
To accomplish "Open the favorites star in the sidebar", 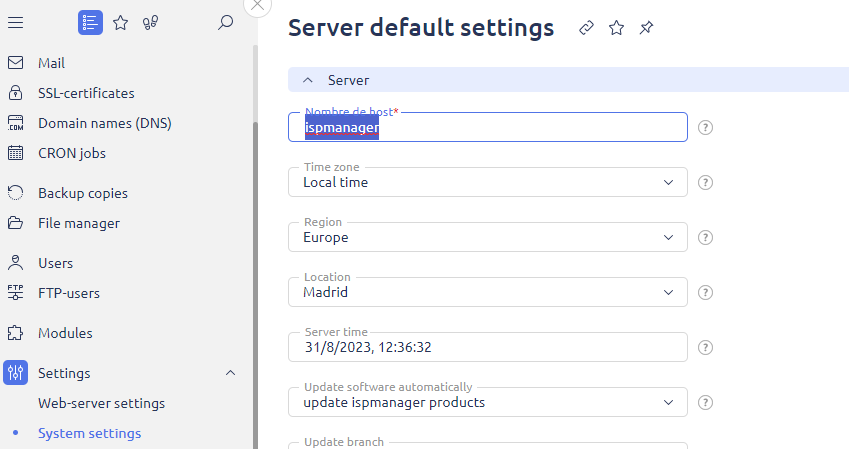I will point(120,23).
